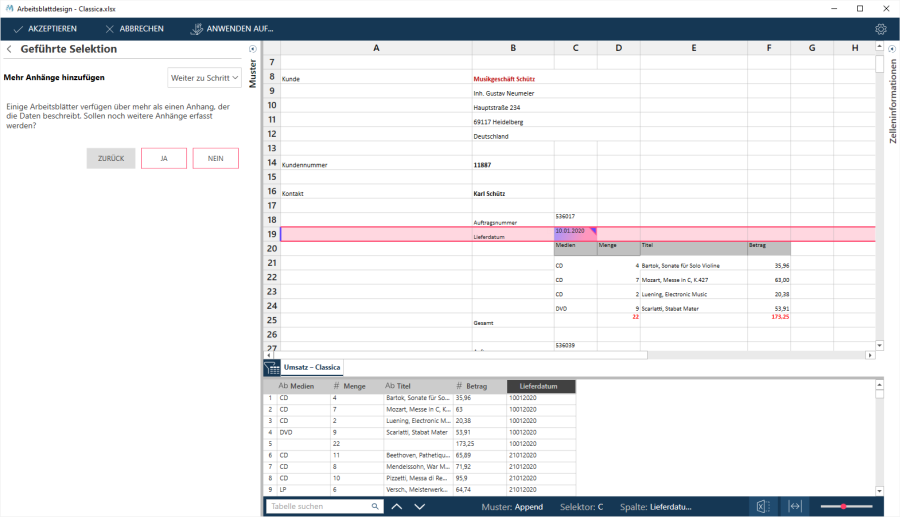Image resolution: width=900 pixels, height=517 pixels.
Task: Click the Musikgeschäft Schütz cell
Action: pyautogui.click(x=513, y=79)
